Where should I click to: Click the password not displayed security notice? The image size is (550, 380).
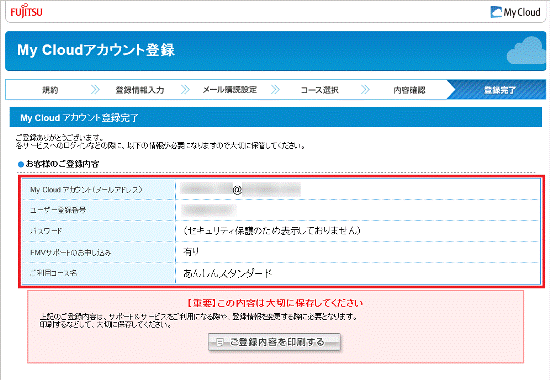tap(272, 231)
